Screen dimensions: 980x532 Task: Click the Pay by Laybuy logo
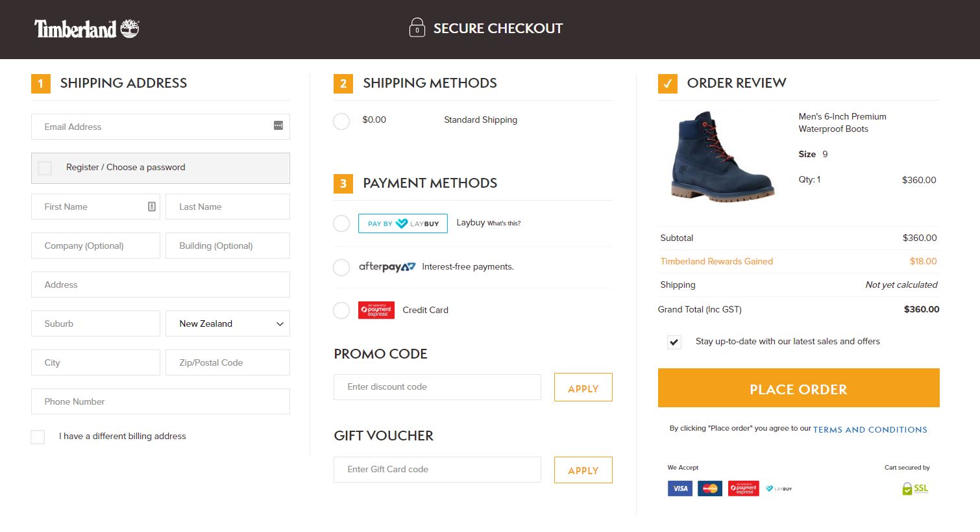(403, 223)
